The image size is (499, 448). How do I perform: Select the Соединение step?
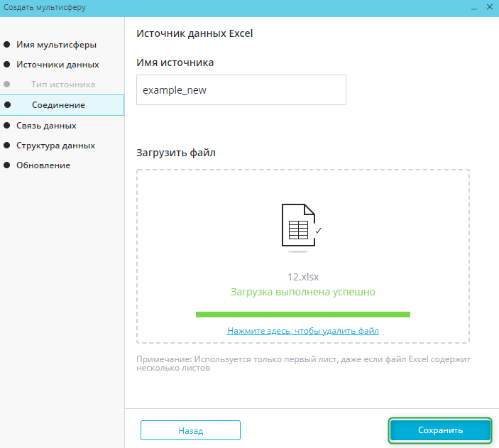62,105
